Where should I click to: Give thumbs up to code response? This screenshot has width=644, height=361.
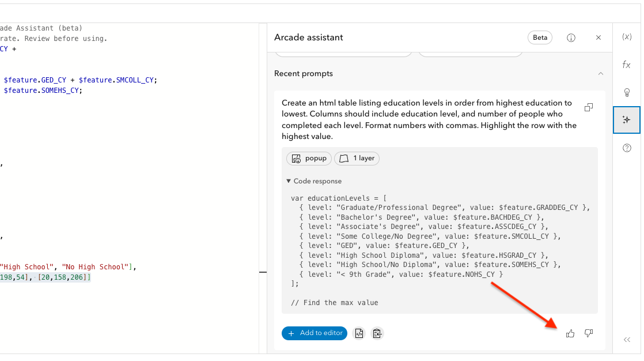pyautogui.click(x=570, y=333)
